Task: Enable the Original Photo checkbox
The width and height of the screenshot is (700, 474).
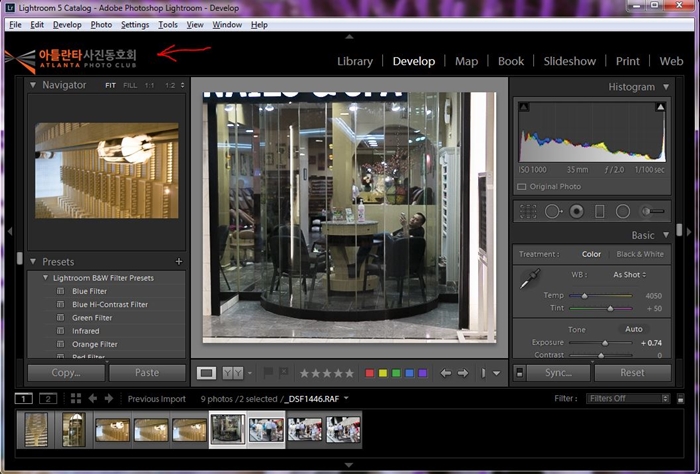Action: pyautogui.click(x=523, y=187)
